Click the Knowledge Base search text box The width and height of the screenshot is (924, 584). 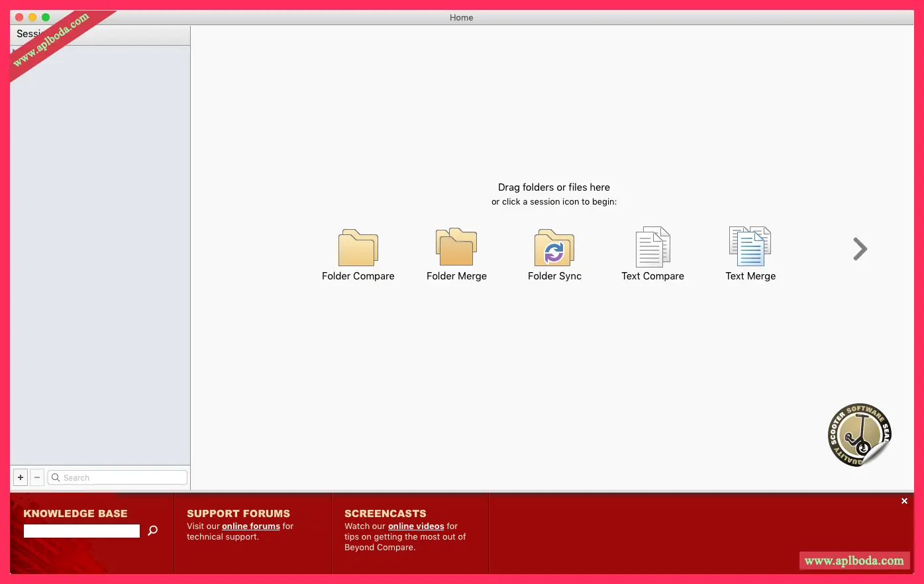[81, 531]
